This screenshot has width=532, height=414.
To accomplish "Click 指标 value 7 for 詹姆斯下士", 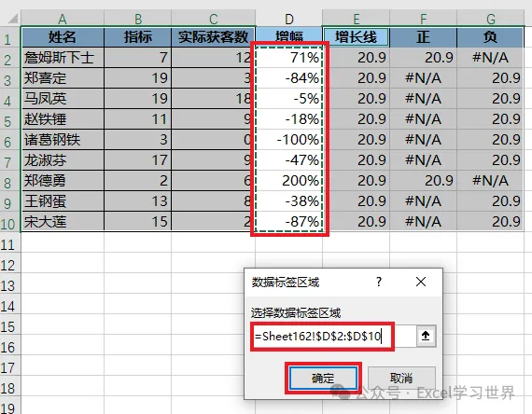I will 138,58.
